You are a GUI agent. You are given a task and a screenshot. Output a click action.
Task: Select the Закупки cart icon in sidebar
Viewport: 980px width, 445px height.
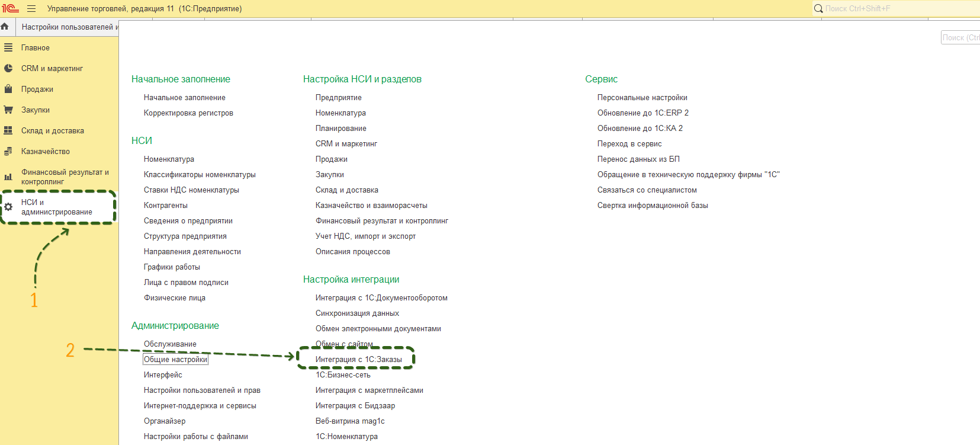pos(8,110)
